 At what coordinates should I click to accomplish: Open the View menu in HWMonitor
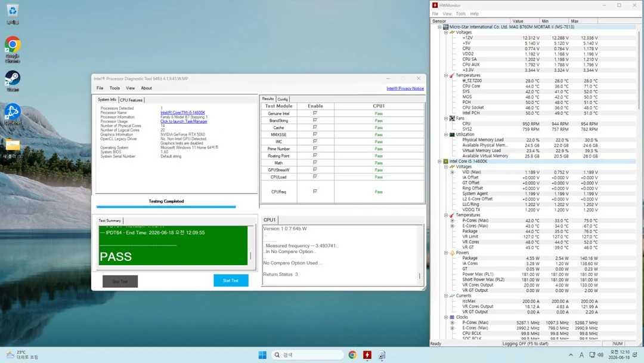[x=447, y=14]
